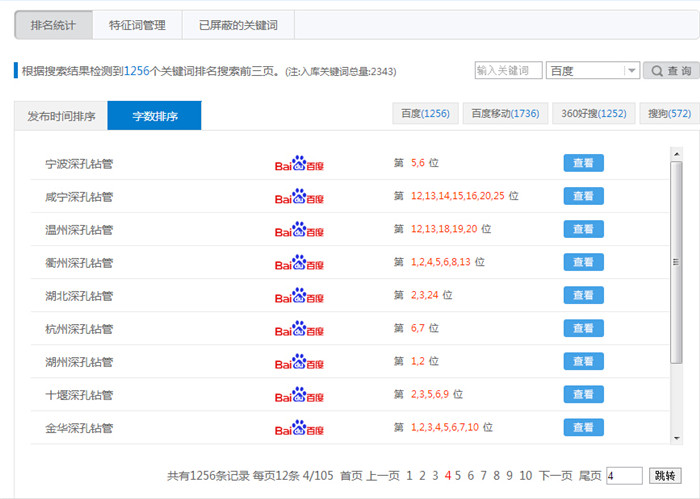This screenshot has width=700, height=499.
Task: Go to 下一页 next page link
Action: coord(555,476)
